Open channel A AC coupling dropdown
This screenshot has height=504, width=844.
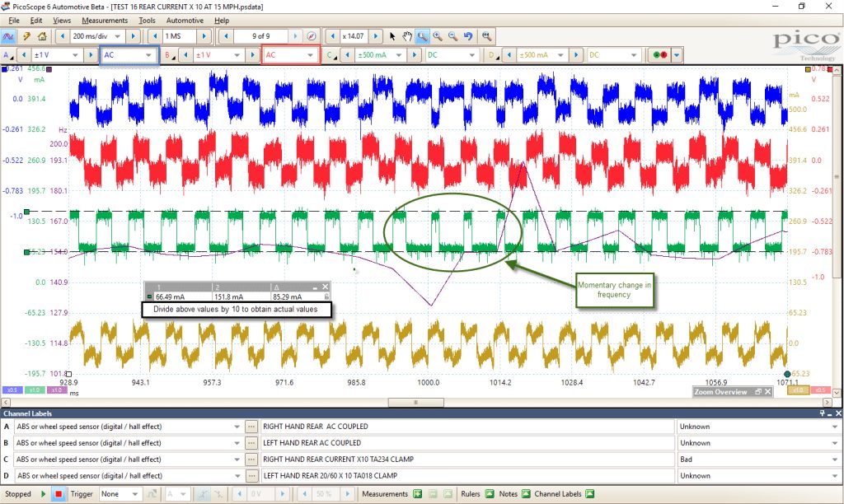(x=129, y=55)
